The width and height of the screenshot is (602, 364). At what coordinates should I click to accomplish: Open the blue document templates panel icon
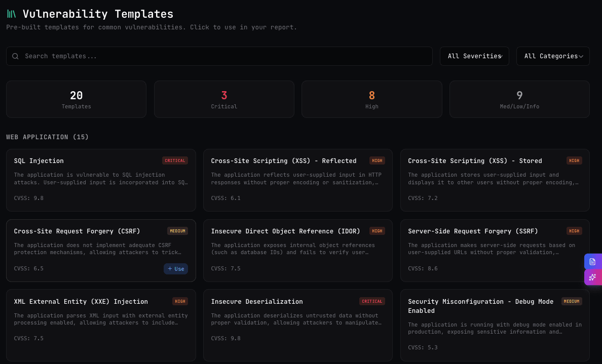click(593, 262)
